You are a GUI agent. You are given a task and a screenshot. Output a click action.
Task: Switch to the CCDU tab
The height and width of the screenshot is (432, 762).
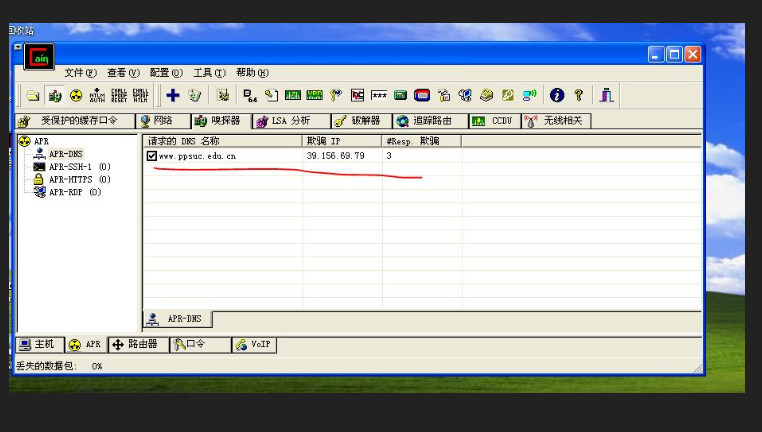(x=495, y=121)
